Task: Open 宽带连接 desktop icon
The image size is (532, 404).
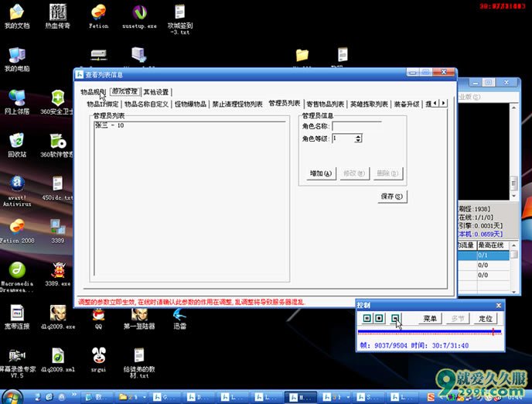Action: [x=17, y=317]
